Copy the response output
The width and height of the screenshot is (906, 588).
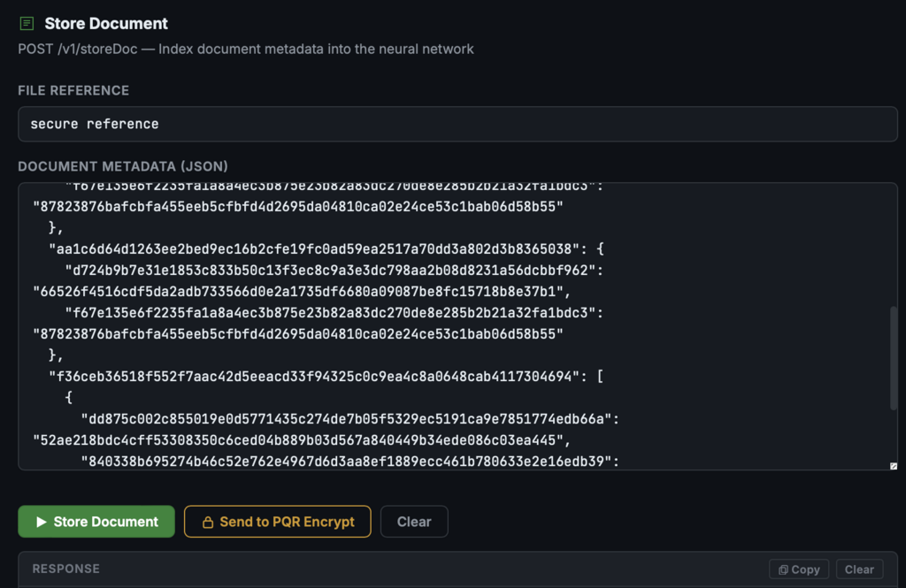pos(799,569)
